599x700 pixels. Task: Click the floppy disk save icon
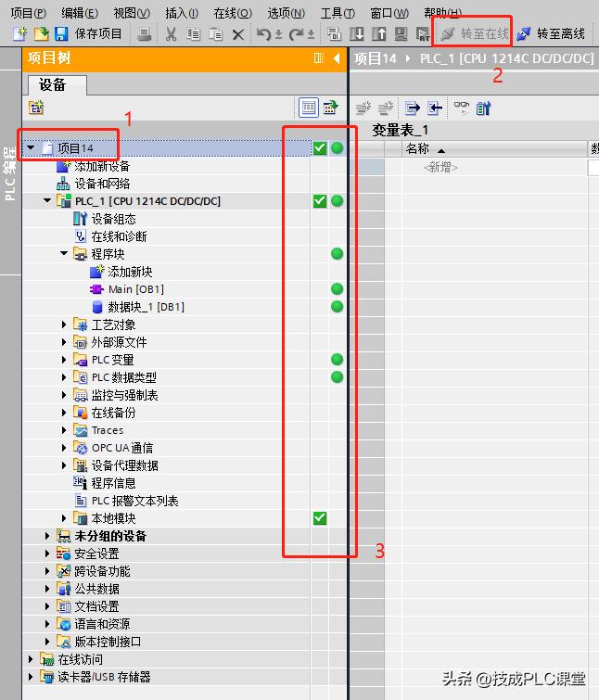(x=61, y=34)
